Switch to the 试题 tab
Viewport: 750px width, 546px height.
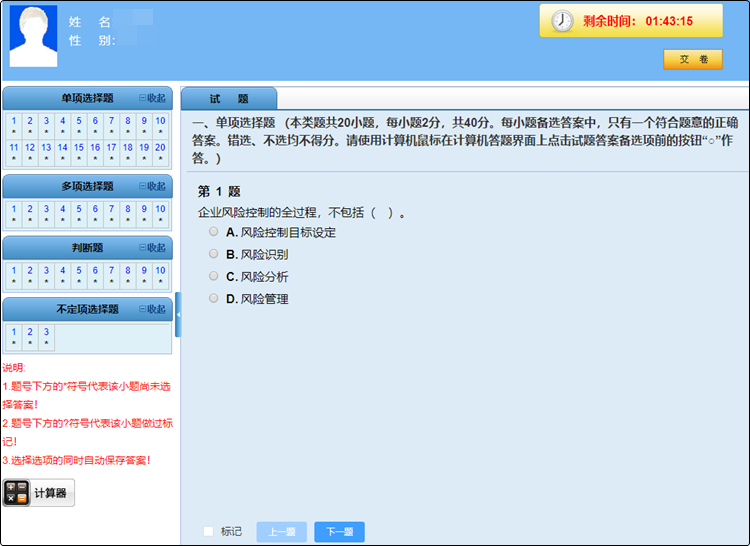tap(229, 99)
